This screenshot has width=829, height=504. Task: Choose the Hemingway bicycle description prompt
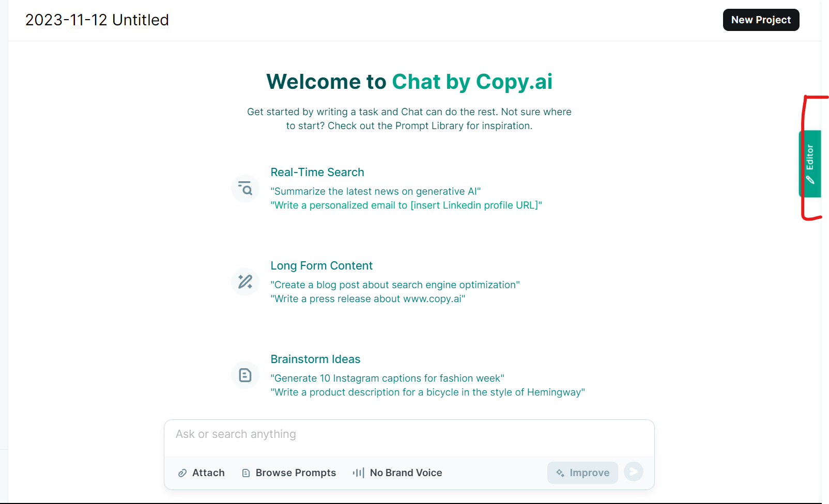pyautogui.click(x=428, y=392)
